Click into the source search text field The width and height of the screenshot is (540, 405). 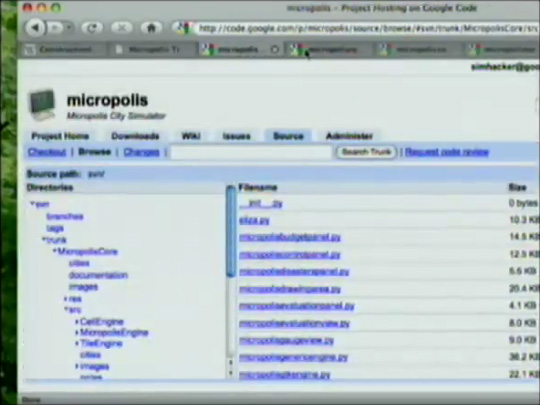[x=251, y=152]
